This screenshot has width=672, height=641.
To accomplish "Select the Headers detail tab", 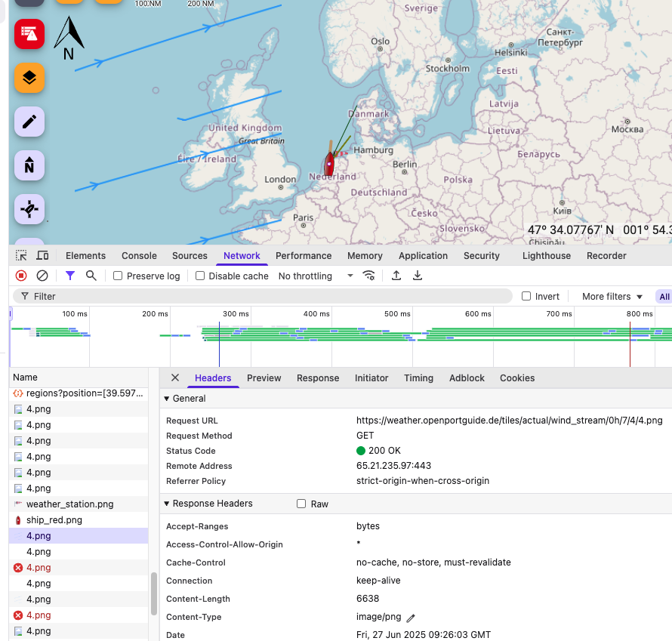I will tap(213, 378).
